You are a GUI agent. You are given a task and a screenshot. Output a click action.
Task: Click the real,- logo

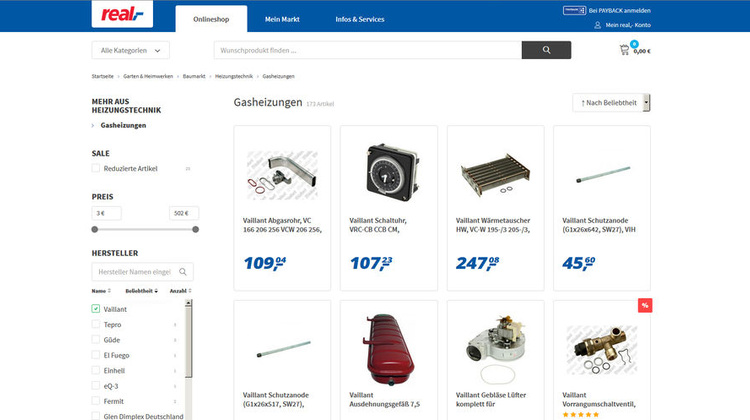tap(122, 13)
